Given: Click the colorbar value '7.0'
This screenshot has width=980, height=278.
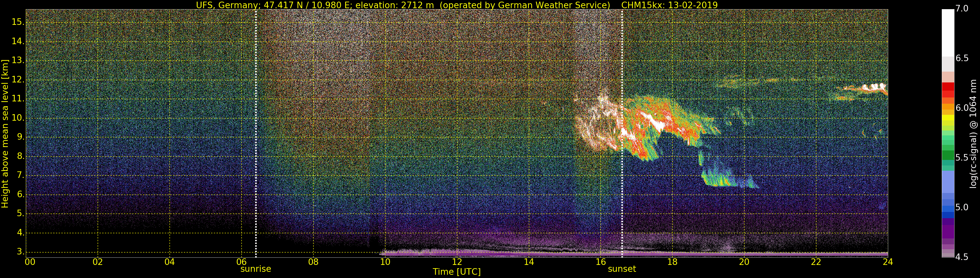Looking at the screenshot, I should coord(962,9).
